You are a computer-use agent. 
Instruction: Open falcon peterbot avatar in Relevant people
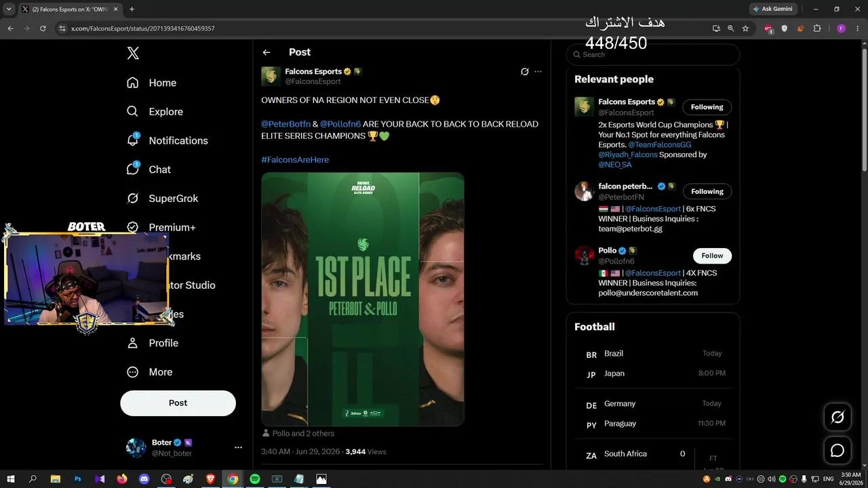tap(584, 191)
